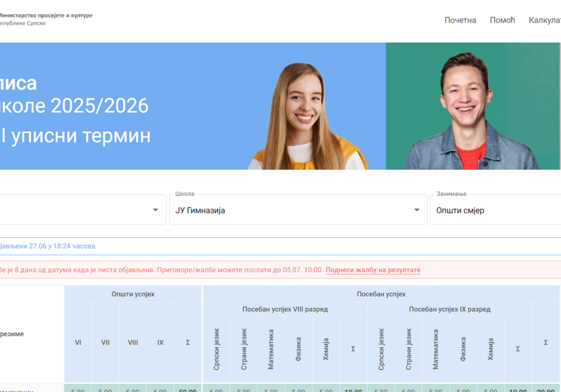The height and width of the screenshot is (392, 561).
Task: Click the Општи успјех header
Action: (133, 294)
